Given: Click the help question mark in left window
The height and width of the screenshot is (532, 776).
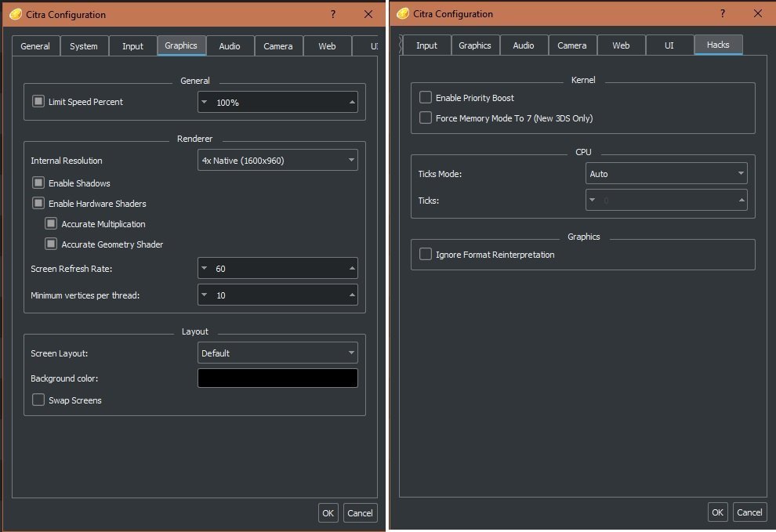Looking at the screenshot, I should click(x=333, y=14).
